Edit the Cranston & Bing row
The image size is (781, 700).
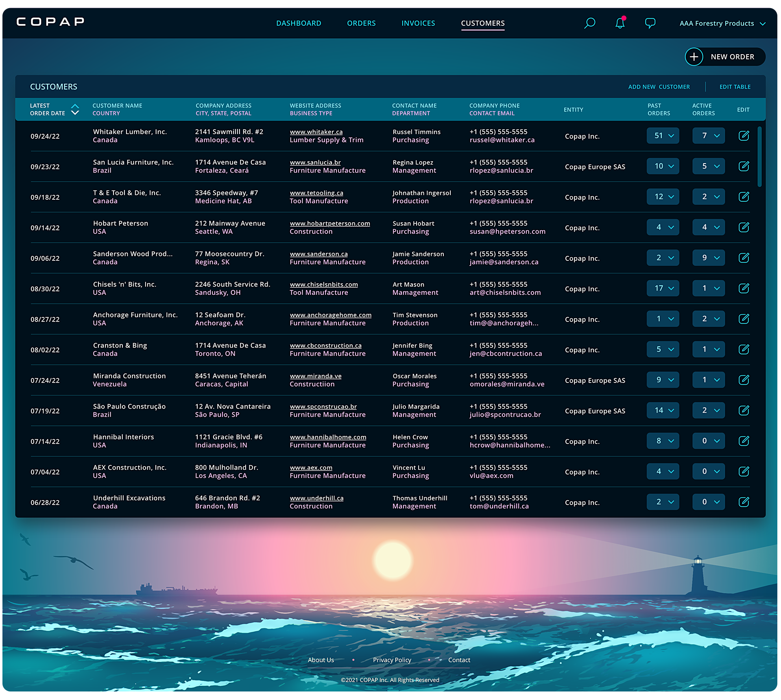click(744, 349)
